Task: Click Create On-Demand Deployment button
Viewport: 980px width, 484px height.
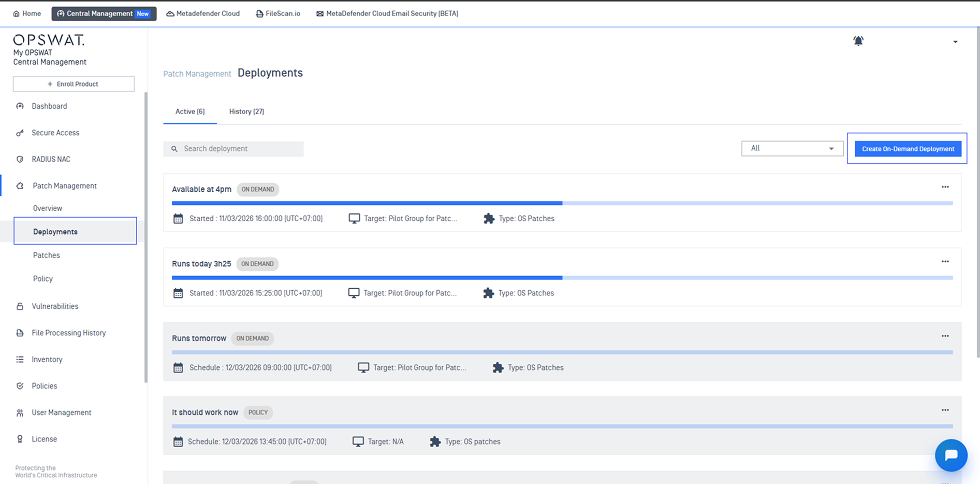Action: coord(908,149)
